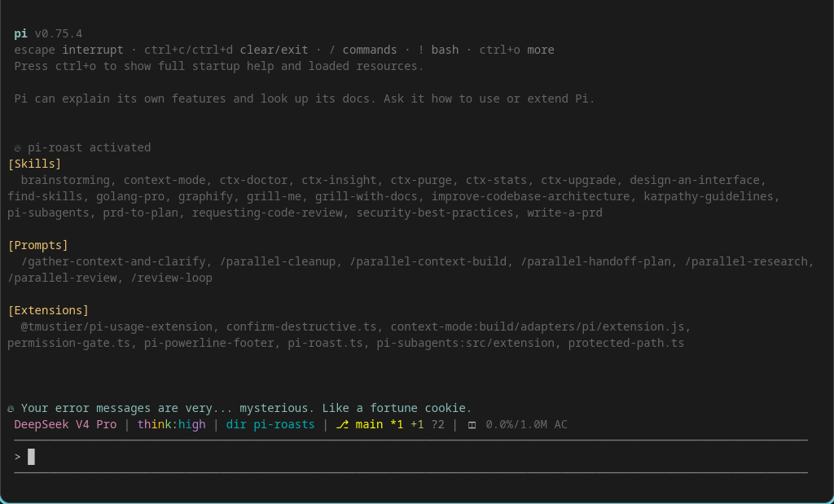Click the 'context-mode' skill name

click(x=165, y=180)
